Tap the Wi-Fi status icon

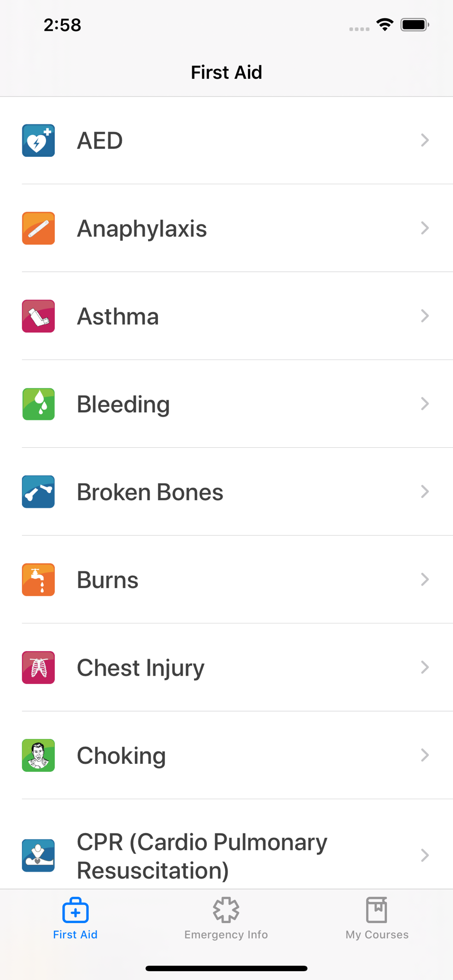(385, 24)
